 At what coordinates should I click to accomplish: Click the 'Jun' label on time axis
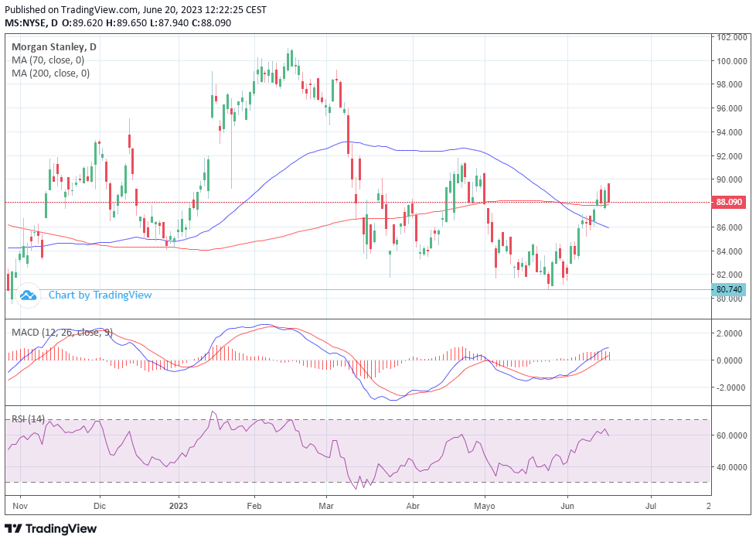pyautogui.click(x=567, y=506)
